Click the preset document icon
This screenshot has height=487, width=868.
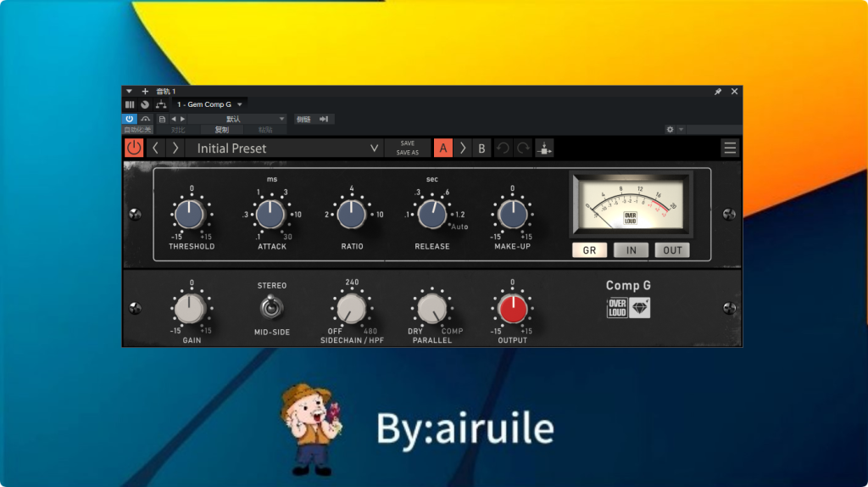(162, 119)
